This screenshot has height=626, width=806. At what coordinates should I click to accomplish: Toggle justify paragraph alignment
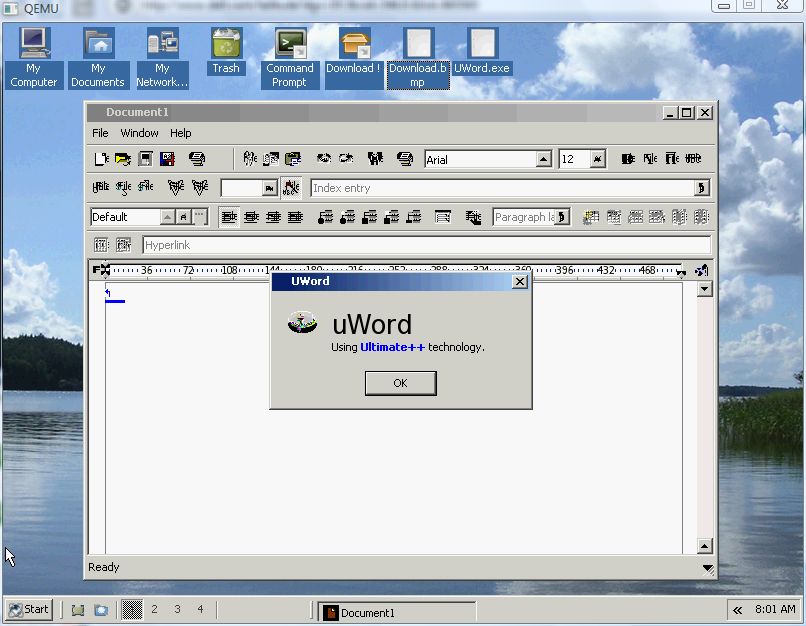[x=295, y=217]
